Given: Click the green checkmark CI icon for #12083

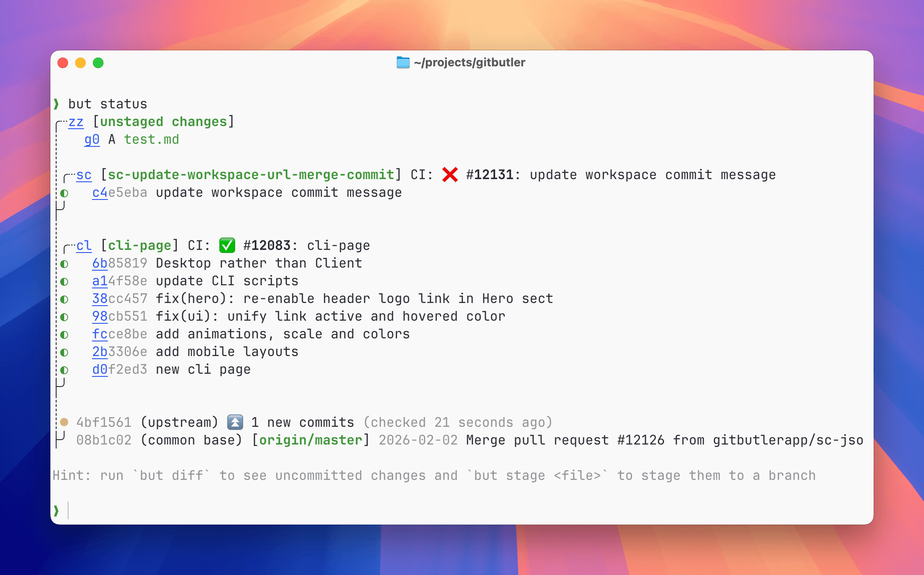Looking at the screenshot, I should pos(227,245).
